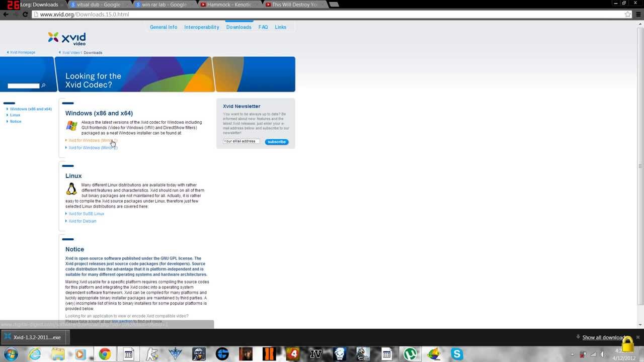
Task: Open the Windows Start orb
Action: click(11, 354)
